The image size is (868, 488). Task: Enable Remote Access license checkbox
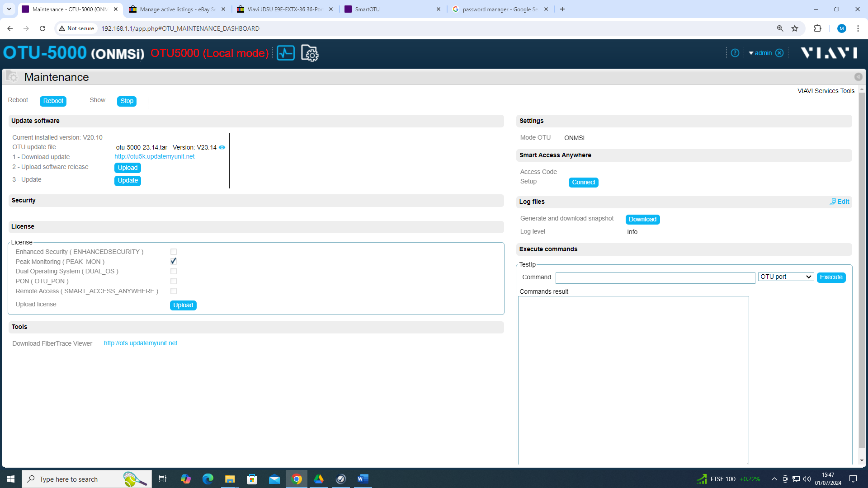[x=174, y=291]
